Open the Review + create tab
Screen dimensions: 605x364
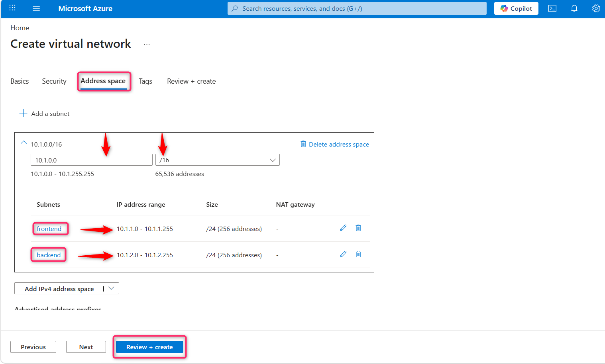click(191, 81)
